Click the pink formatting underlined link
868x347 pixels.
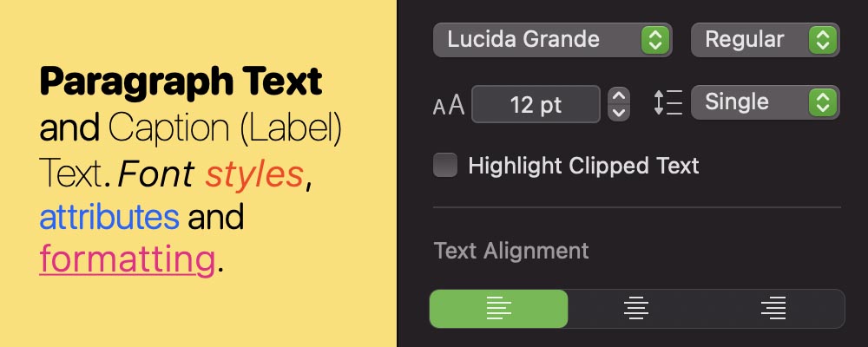pos(127,259)
